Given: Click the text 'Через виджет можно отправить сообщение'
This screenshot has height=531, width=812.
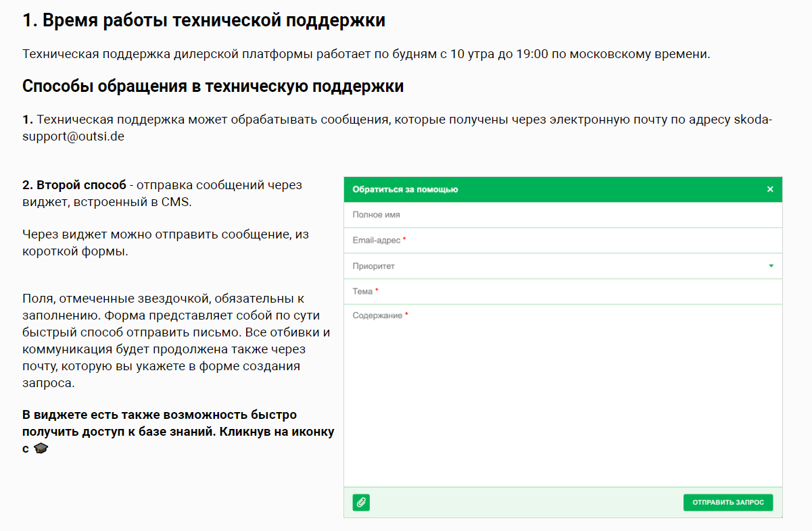Looking at the screenshot, I should (166, 243).
